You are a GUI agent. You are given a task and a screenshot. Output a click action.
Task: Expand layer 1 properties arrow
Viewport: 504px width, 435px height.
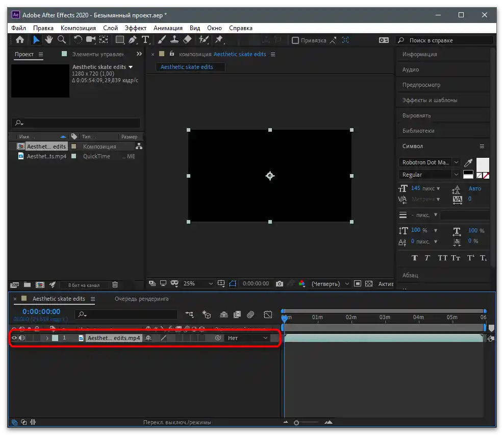pos(47,338)
